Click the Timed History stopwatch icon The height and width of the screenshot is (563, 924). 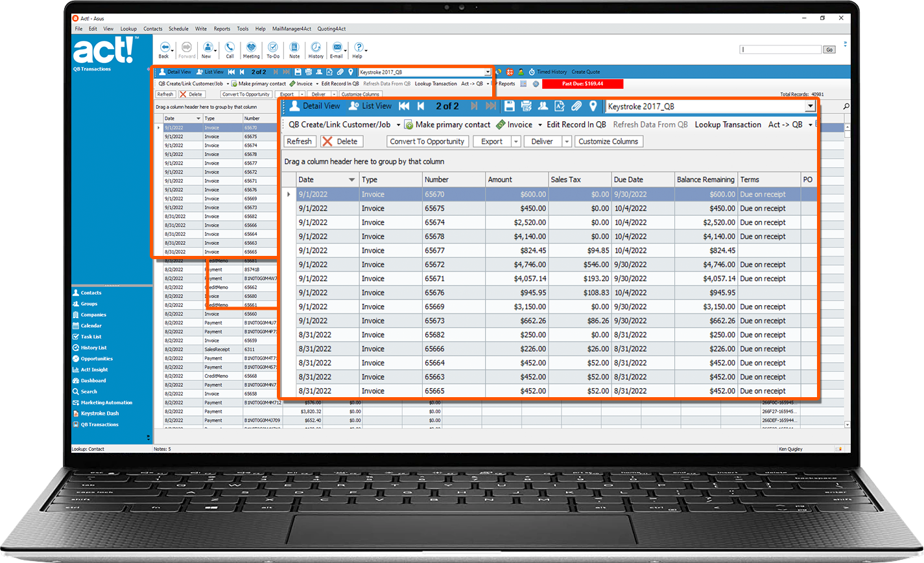(532, 72)
